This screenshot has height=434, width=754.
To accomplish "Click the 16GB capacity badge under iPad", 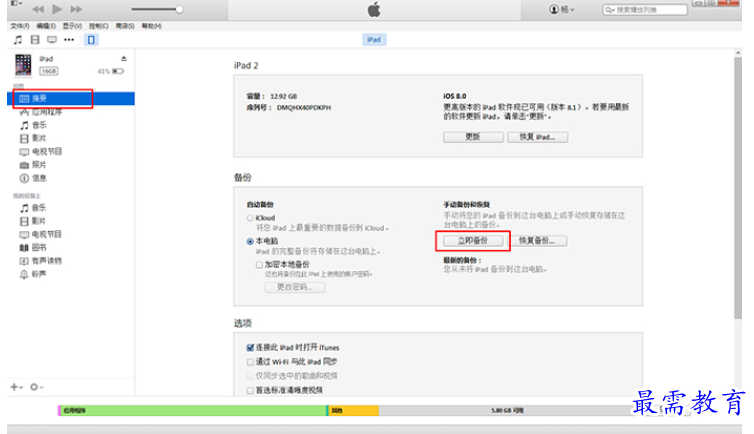I will (49, 71).
